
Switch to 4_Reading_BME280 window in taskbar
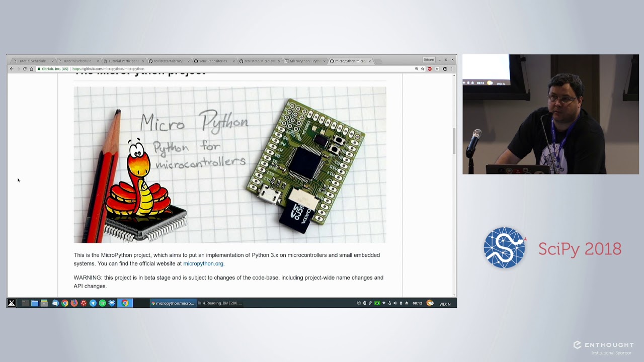tap(220, 303)
